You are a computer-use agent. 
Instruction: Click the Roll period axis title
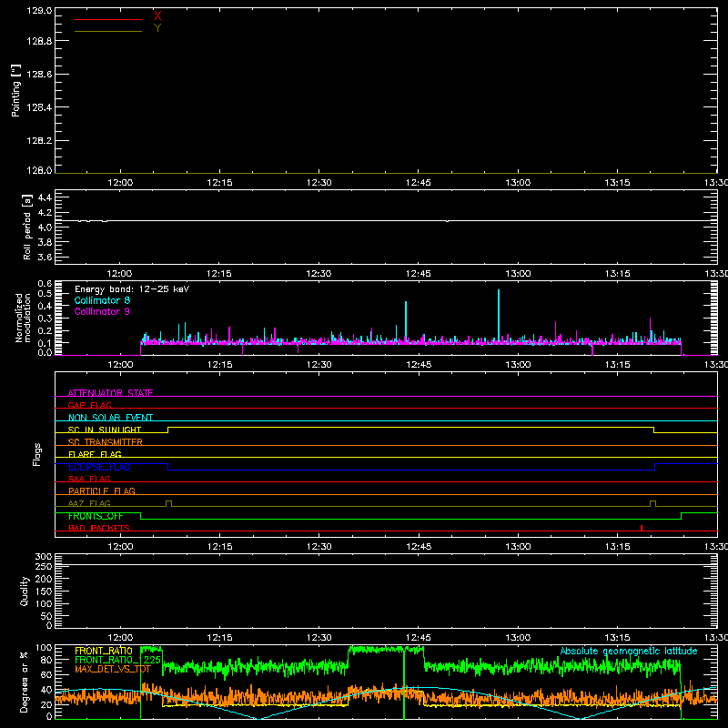point(27,227)
